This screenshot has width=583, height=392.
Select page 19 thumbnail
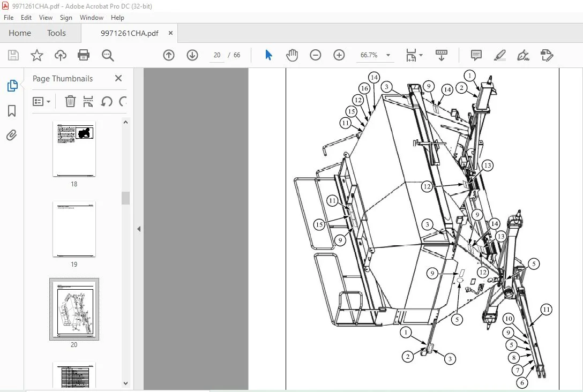[74, 229]
